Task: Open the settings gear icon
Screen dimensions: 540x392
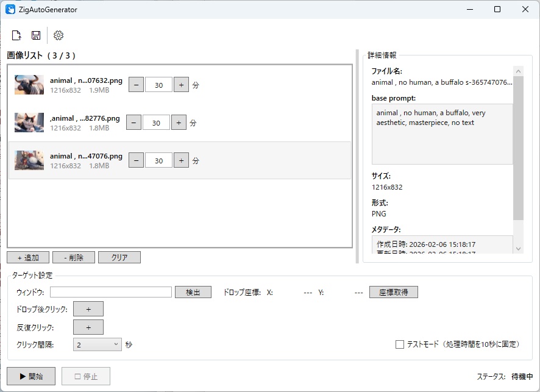Action: click(x=59, y=35)
